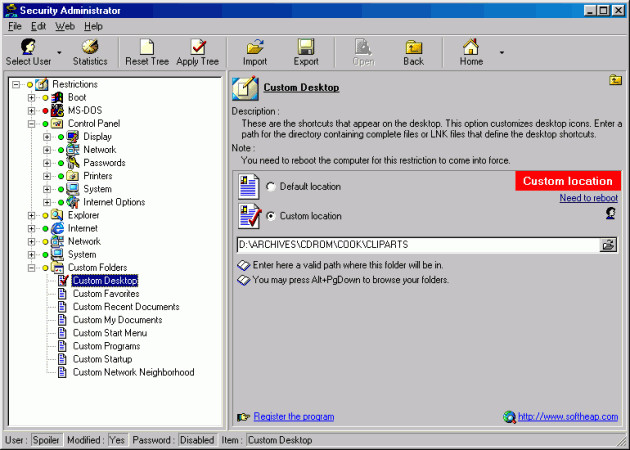Expand the Display node

click(x=47, y=137)
